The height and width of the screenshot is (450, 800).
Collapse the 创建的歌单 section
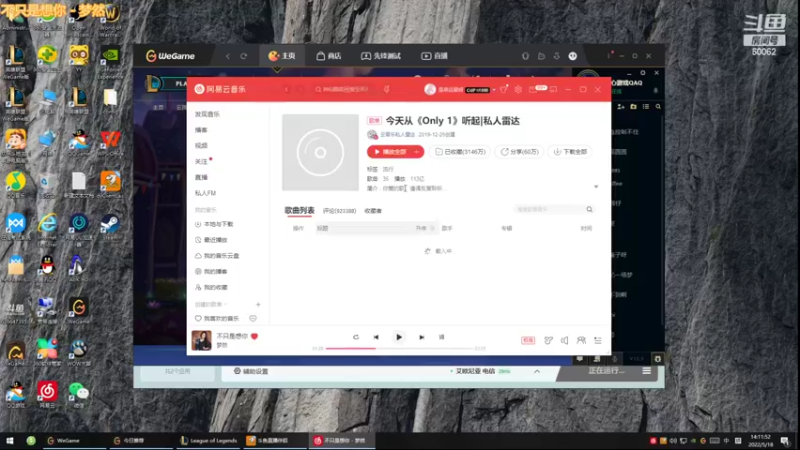(211, 305)
